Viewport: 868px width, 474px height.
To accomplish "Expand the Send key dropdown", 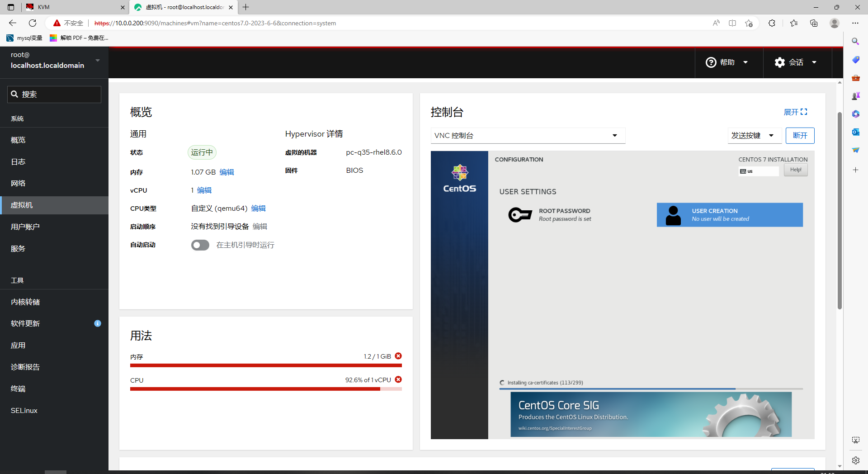I will click(753, 136).
